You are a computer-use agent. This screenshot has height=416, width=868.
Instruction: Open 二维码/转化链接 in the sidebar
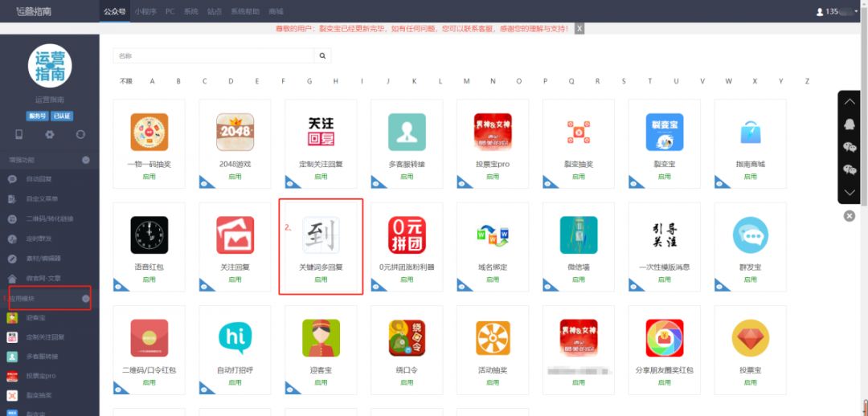tap(49, 219)
